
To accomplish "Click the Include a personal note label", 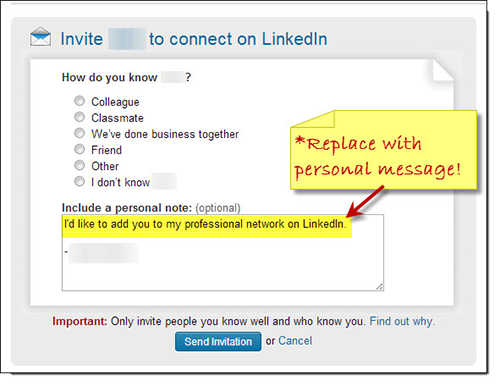I will [x=127, y=208].
